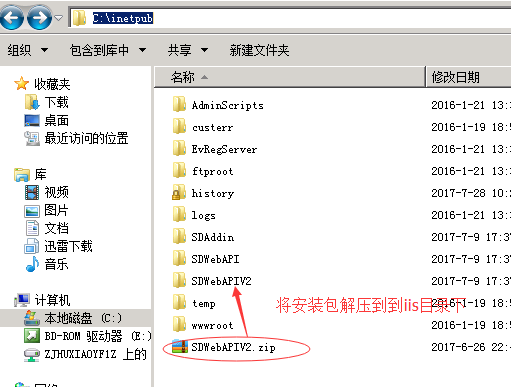The height and width of the screenshot is (387, 511).
Task: Select the SDAddin folder icon
Action: (179, 236)
